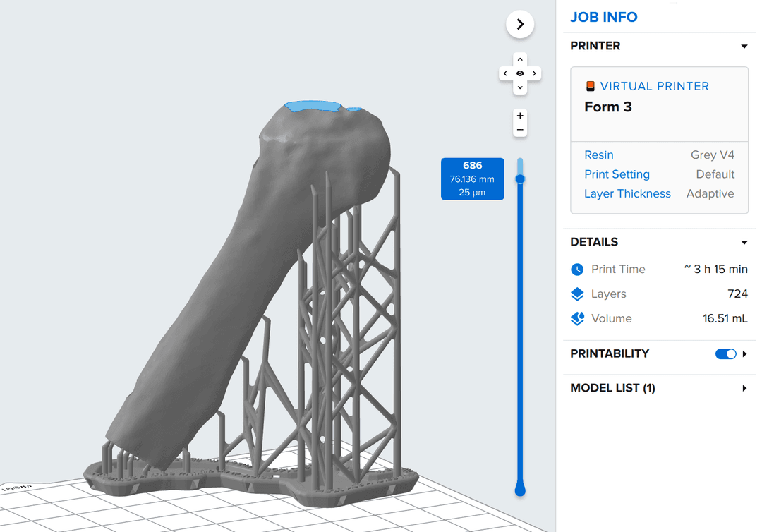
Task: Click the eye icon to reset view
Action: (520, 73)
